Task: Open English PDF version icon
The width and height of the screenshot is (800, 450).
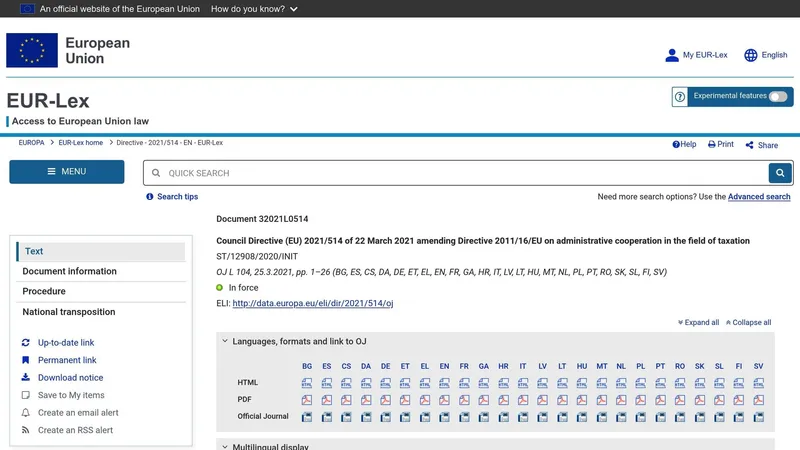Action: pos(444,400)
